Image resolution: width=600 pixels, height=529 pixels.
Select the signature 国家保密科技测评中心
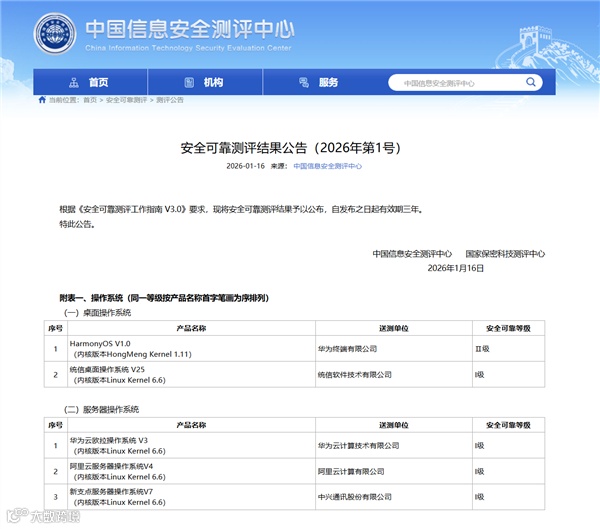pos(505,254)
